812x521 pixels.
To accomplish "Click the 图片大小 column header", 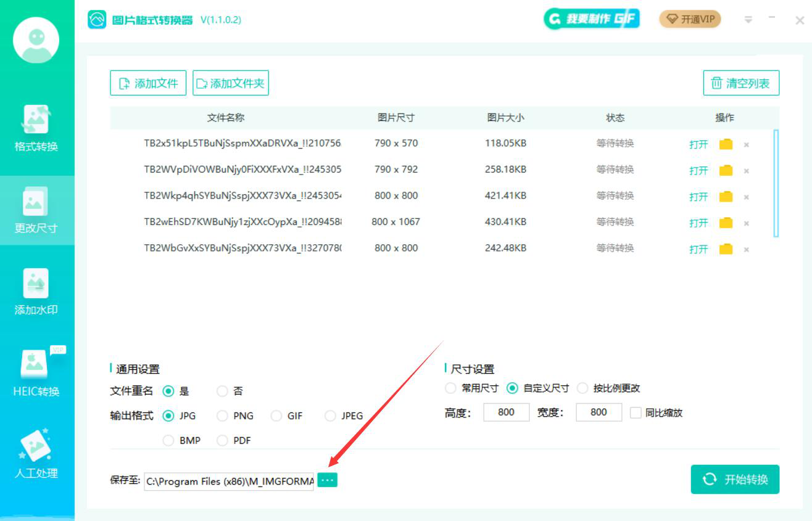I will (x=506, y=117).
